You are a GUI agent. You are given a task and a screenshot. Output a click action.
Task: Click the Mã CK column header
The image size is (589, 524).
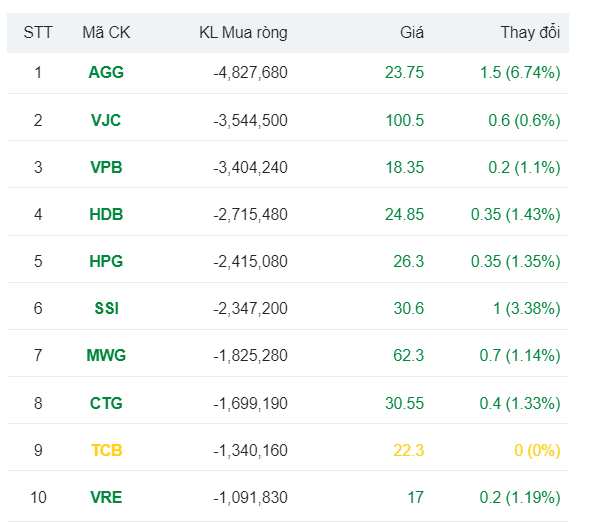(106, 33)
